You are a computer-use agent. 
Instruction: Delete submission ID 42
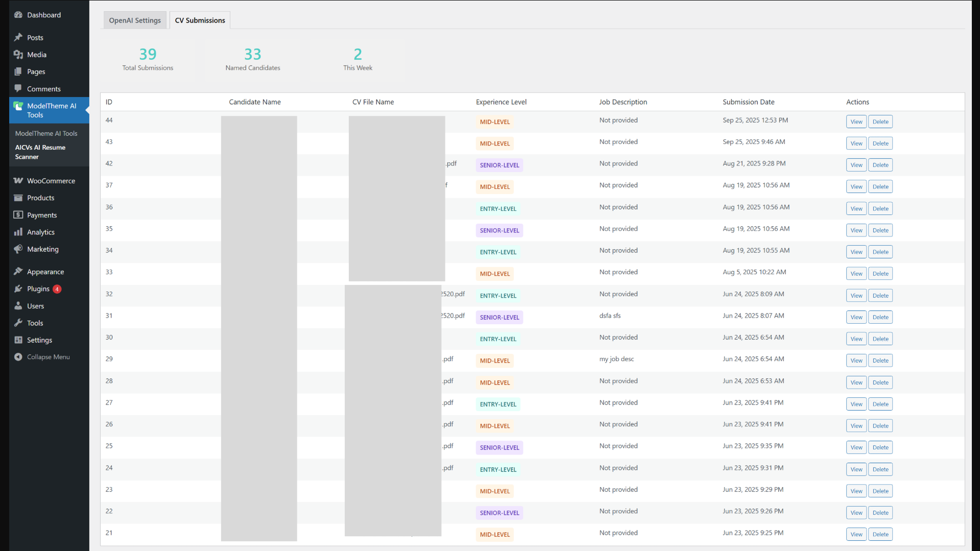[x=880, y=165]
